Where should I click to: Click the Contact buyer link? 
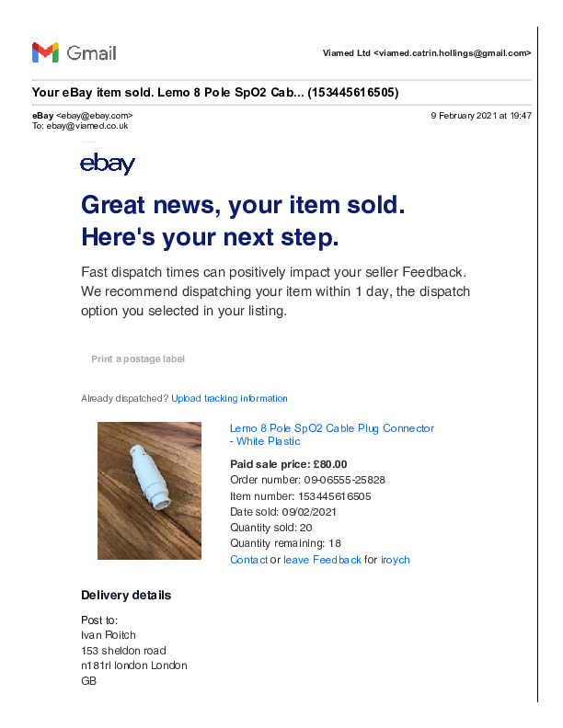(248, 560)
